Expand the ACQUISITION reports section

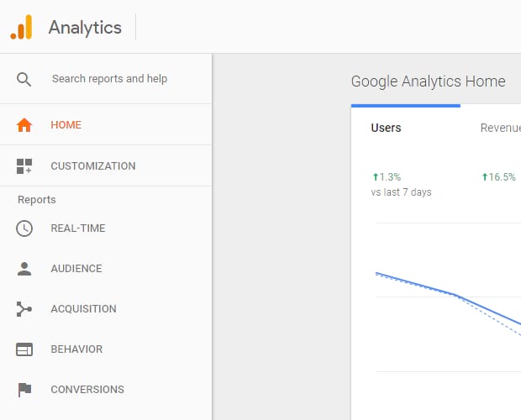coord(106,309)
